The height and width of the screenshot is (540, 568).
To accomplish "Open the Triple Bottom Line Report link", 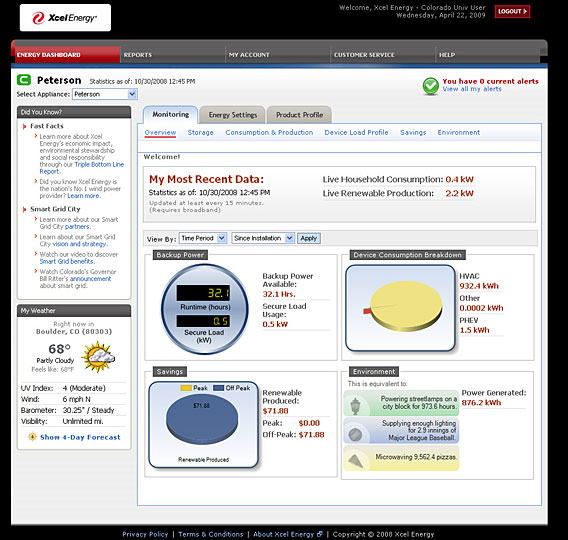I will pos(82,168).
